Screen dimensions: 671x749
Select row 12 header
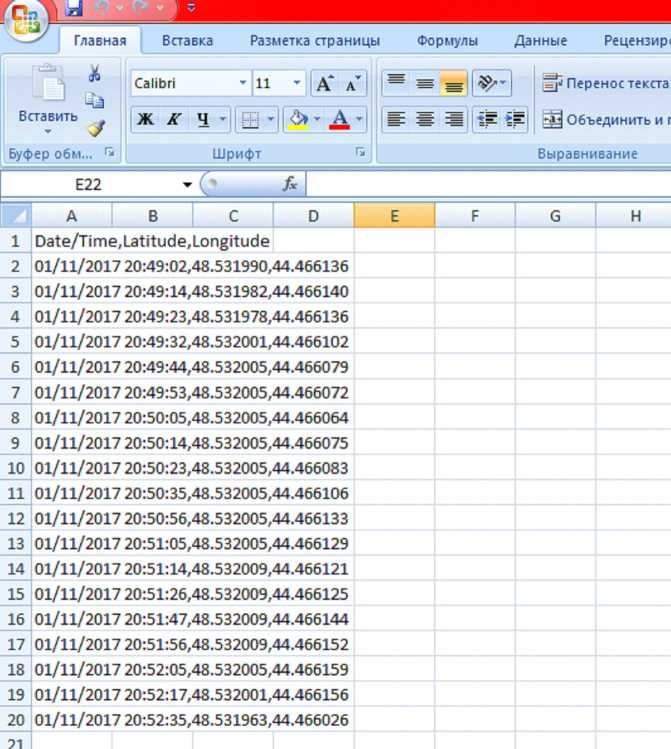pos(15,518)
